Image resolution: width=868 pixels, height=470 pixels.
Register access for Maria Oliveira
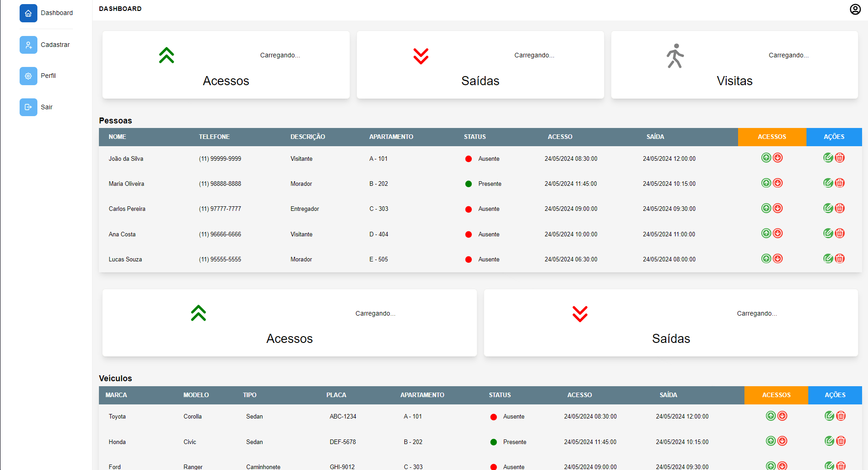point(766,183)
